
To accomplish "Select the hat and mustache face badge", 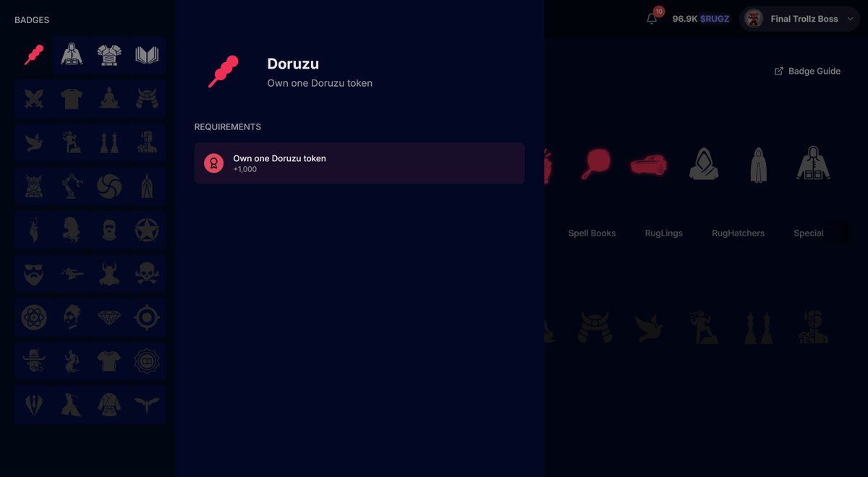I will tap(34, 361).
